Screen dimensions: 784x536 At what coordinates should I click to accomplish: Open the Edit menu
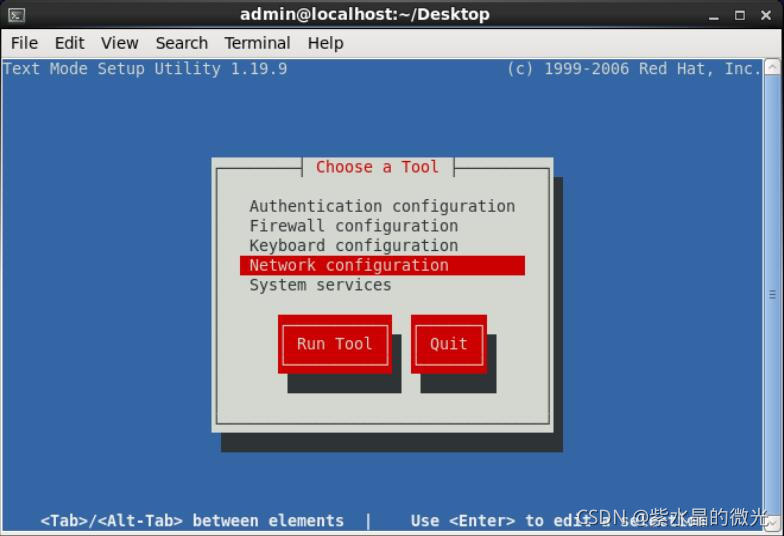pyautogui.click(x=70, y=44)
